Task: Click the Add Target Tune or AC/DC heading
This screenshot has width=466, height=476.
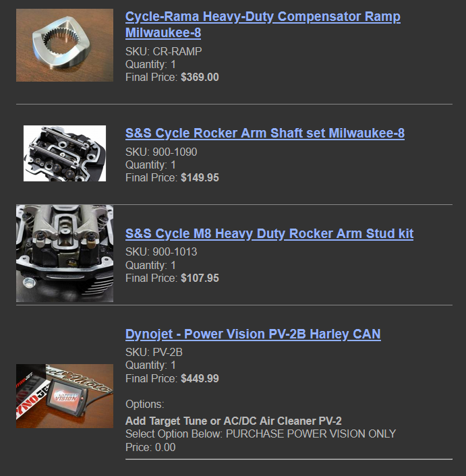Action: [x=233, y=421]
